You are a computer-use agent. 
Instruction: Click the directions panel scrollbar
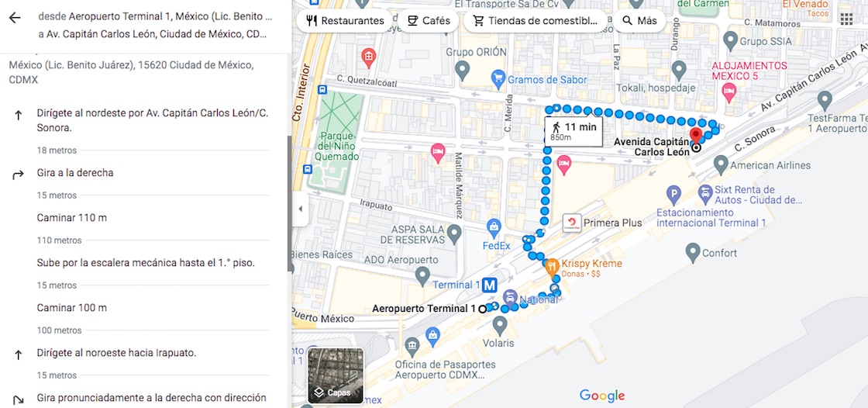[x=289, y=203]
